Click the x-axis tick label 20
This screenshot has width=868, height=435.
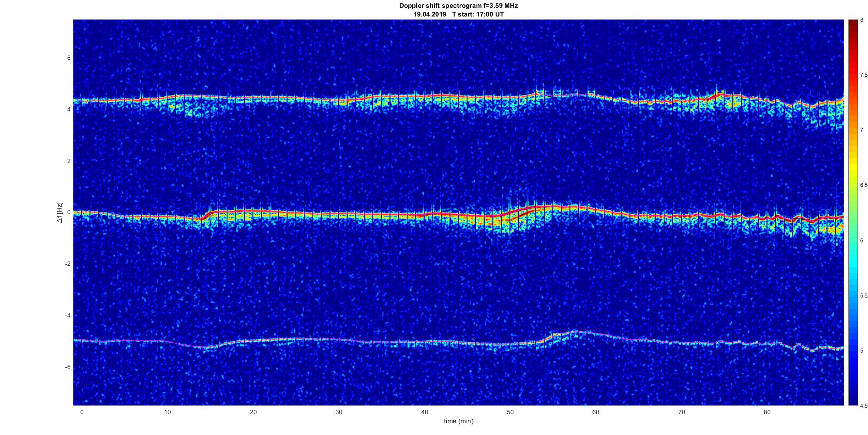[x=253, y=412]
